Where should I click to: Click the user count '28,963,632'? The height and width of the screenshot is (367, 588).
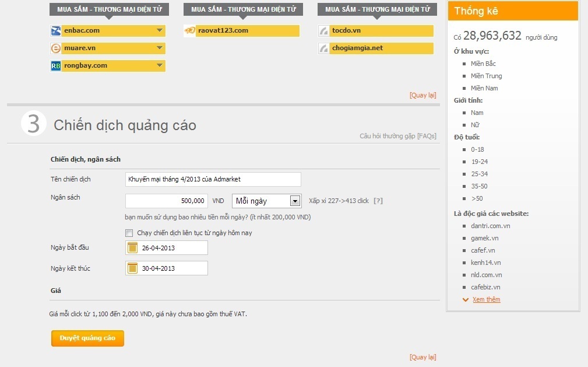pos(492,36)
